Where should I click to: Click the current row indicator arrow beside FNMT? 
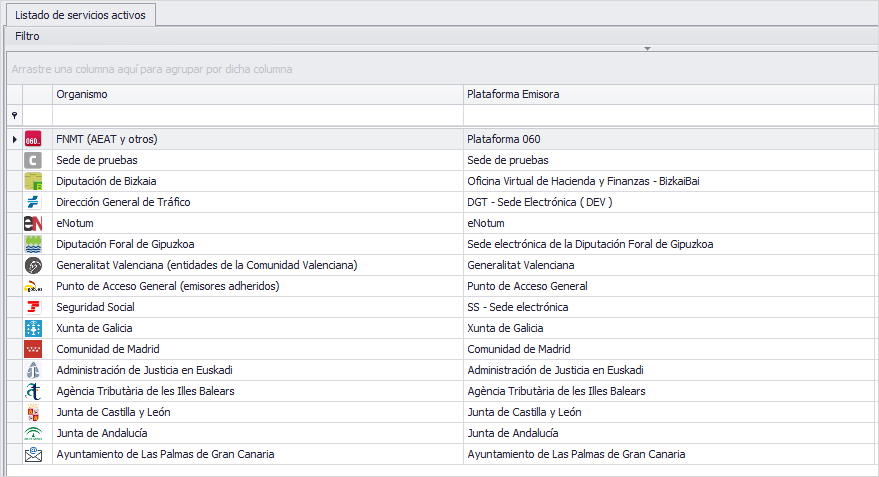pos(15,139)
